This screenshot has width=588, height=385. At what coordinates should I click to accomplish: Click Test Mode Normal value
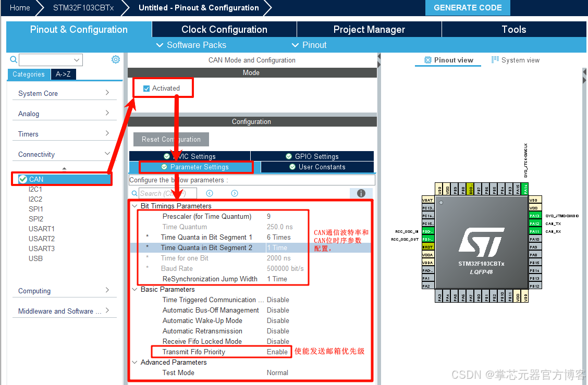277,372
